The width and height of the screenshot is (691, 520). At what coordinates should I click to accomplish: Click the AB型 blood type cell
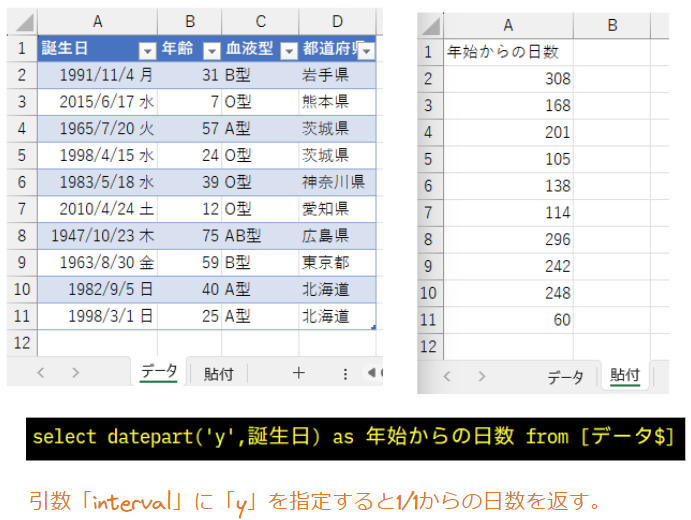click(x=260, y=236)
